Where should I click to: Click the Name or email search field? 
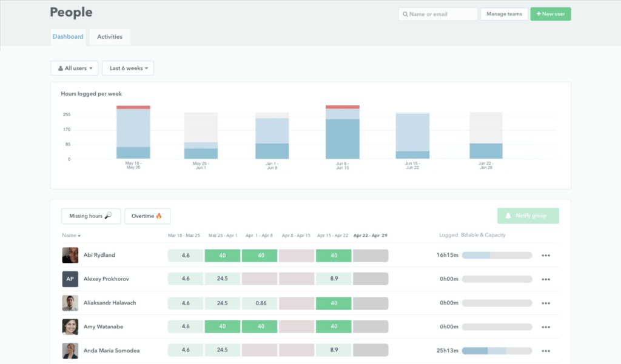tap(438, 13)
